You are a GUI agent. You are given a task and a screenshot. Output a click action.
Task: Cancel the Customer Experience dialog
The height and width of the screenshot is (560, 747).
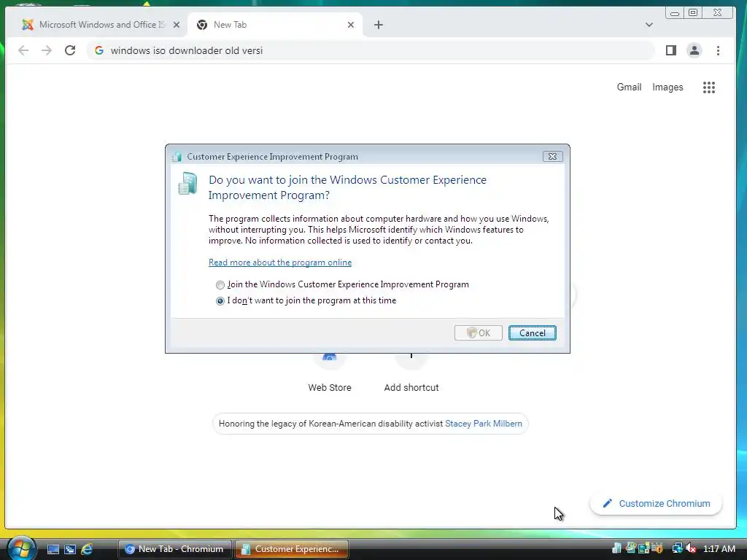pos(532,332)
